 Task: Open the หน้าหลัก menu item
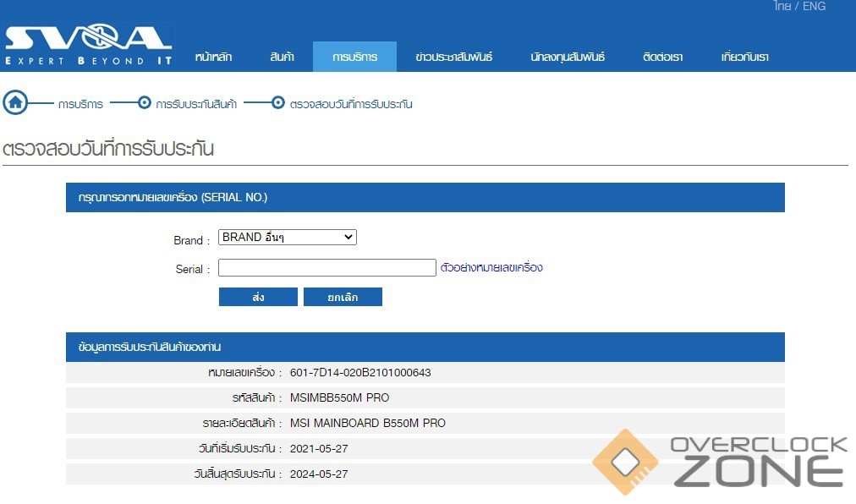213,58
